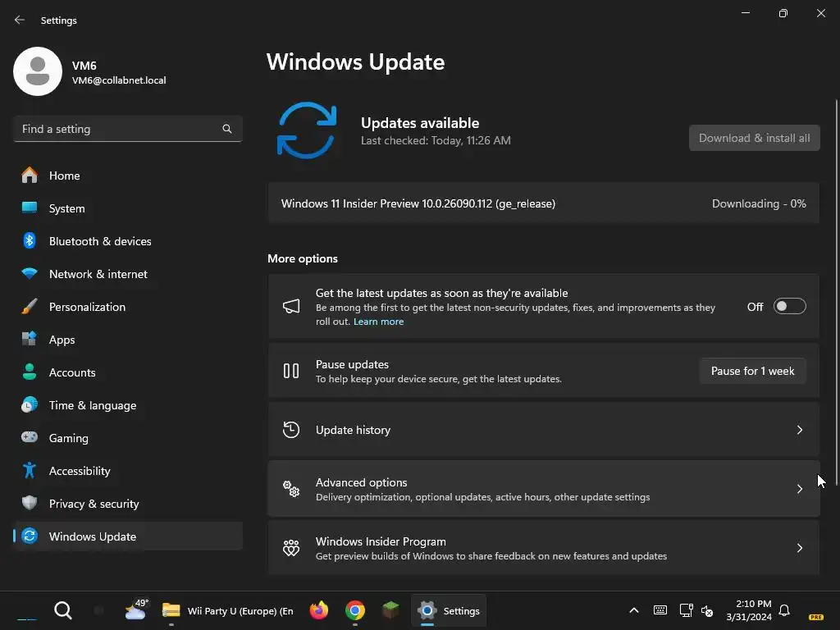Screen dimensions: 840x630
Task: Click the Accessibility figure icon in the sidebar
Action: pyautogui.click(x=30, y=470)
